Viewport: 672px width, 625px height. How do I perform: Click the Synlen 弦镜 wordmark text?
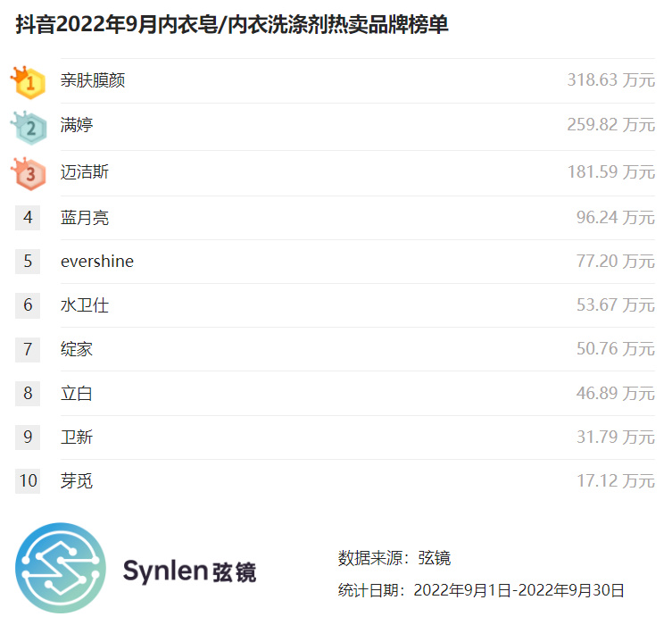click(x=189, y=571)
